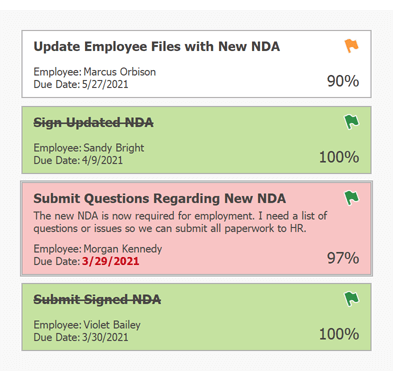The height and width of the screenshot is (381, 393).
Task: Click the 100% value on Violet Bailey's card
Action: [x=339, y=334]
